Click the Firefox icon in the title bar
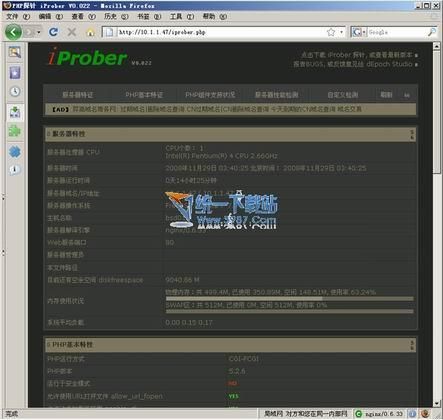The width and height of the screenshot is (443, 420). pyautogui.click(x=7, y=5)
